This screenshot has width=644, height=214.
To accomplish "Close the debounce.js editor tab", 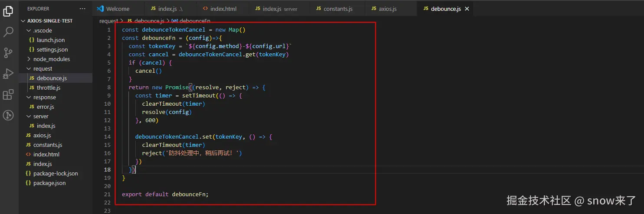I will point(466,9).
